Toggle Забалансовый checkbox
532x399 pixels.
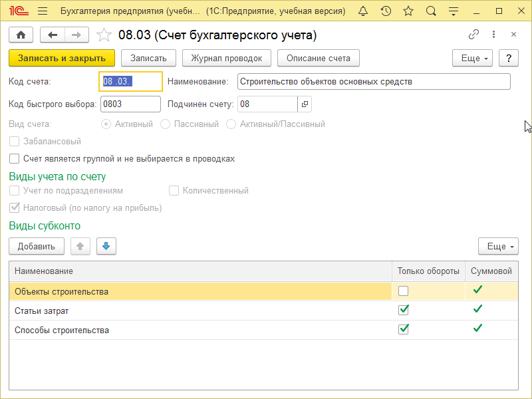click(14, 142)
